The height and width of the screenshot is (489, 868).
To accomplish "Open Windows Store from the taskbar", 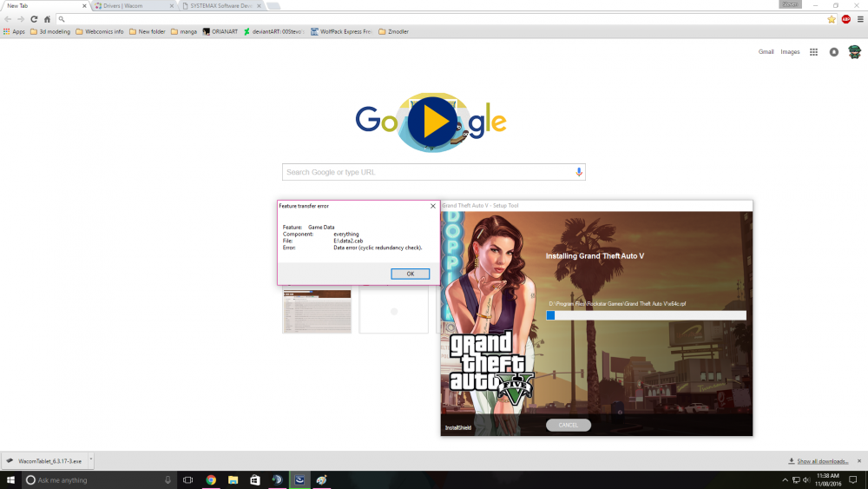I will (254, 479).
